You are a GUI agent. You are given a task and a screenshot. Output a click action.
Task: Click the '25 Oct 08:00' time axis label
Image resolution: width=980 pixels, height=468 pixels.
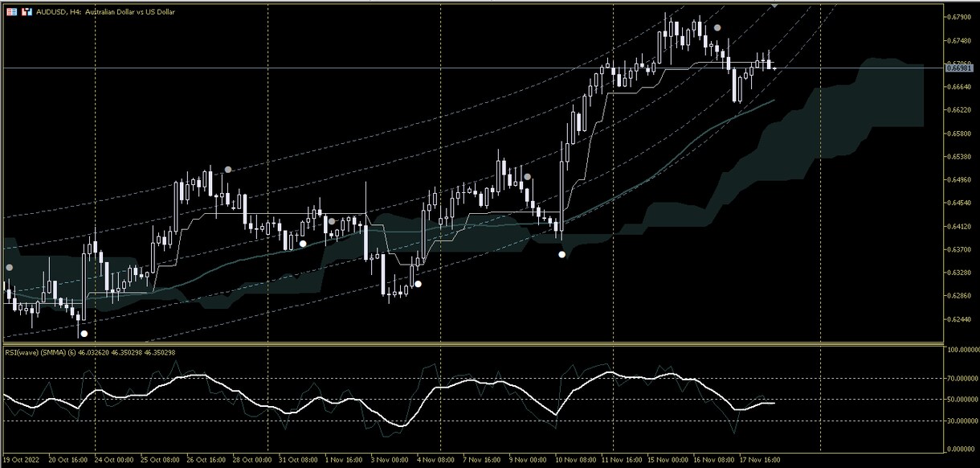160,462
